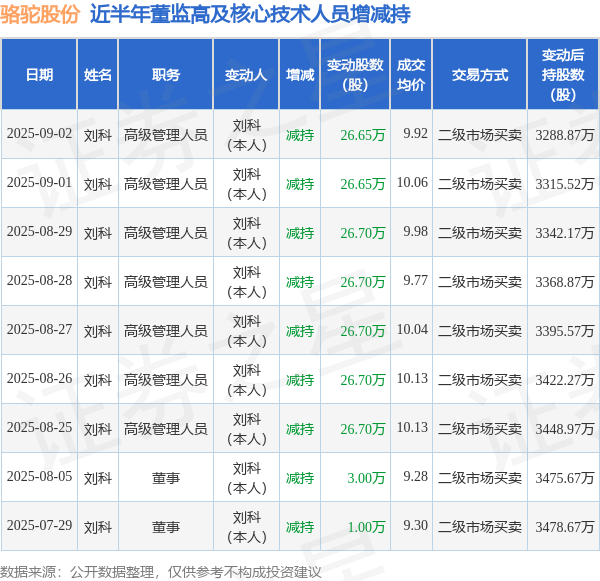Click 刘科(本人) in the 2025-08-29 row
600x581 pixels.
[246, 233]
